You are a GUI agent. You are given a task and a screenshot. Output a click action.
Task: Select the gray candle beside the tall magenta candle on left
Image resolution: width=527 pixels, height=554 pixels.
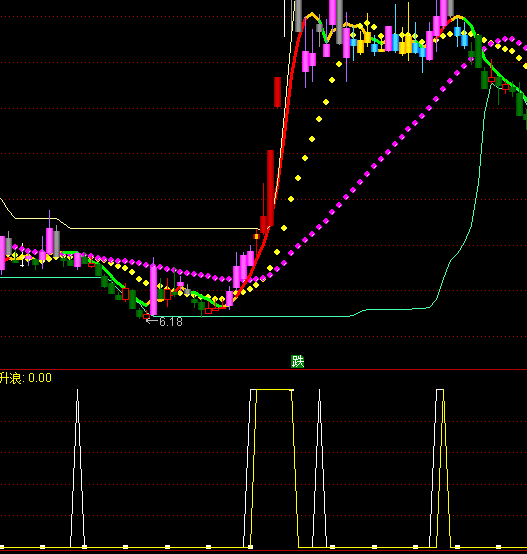(x=57, y=244)
